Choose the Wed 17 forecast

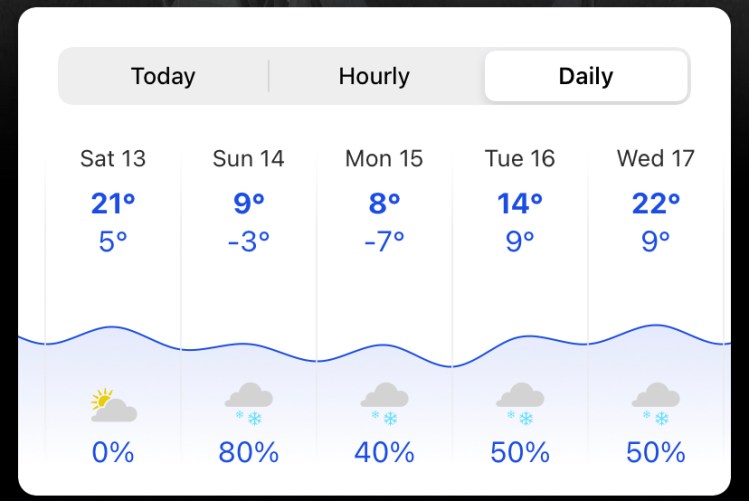(656, 158)
